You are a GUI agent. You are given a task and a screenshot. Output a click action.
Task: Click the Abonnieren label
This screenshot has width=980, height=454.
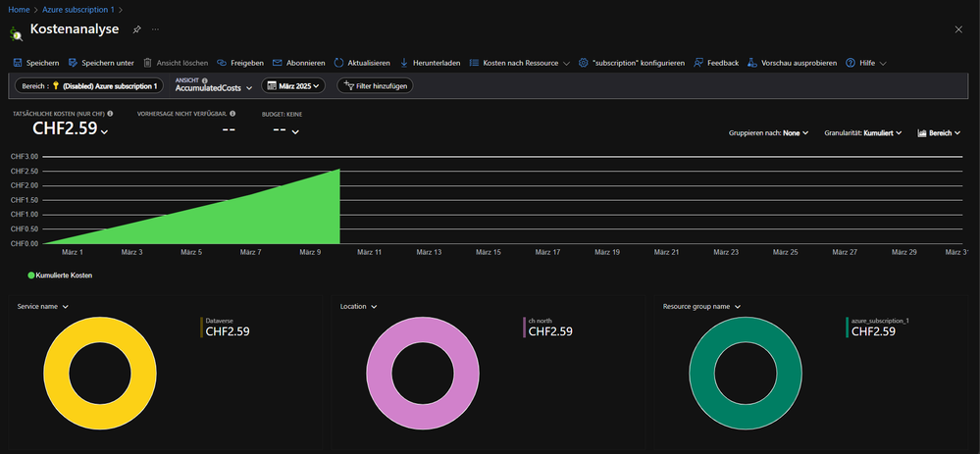(x=306, y=63)
